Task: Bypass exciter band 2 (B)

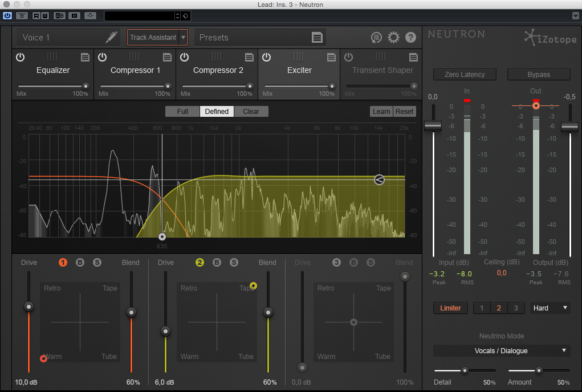Action: [x=217, y=263]
